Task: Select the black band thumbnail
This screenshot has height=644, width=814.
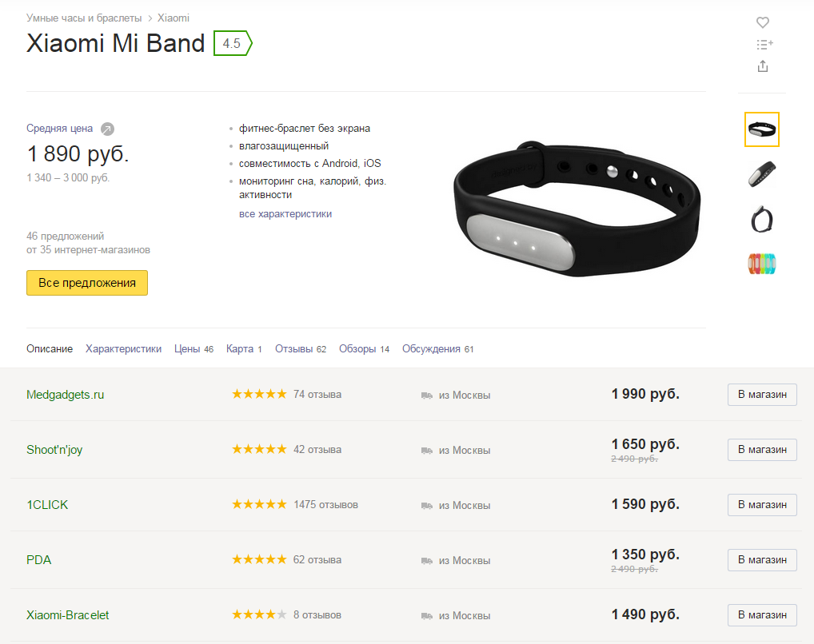Action: 762,129
